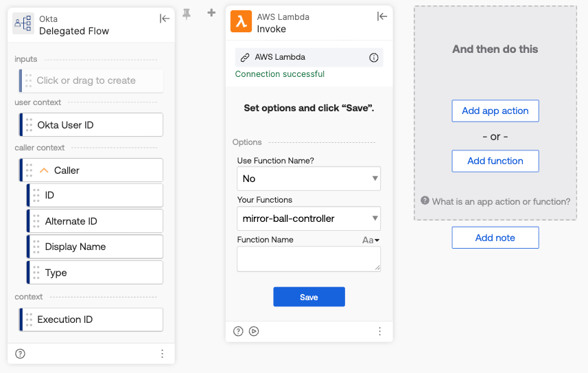Collapse the Caller object with the orange chevron
Viewport: 588px width, 373px height.
tap(44, 170)
